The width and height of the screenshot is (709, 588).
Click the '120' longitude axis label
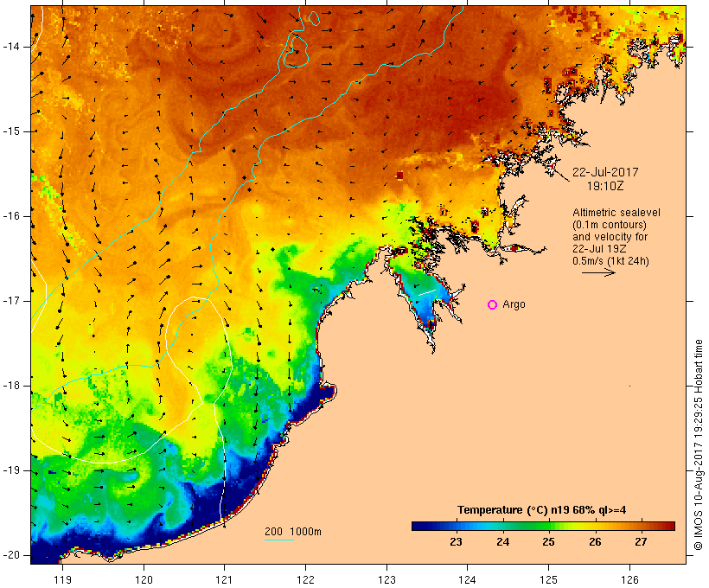(144, 579)
